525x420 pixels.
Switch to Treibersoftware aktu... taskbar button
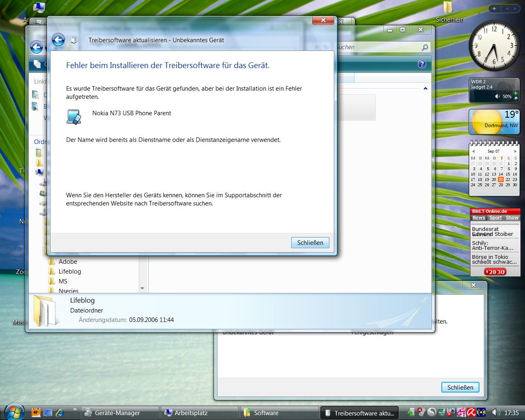[359, 413]
